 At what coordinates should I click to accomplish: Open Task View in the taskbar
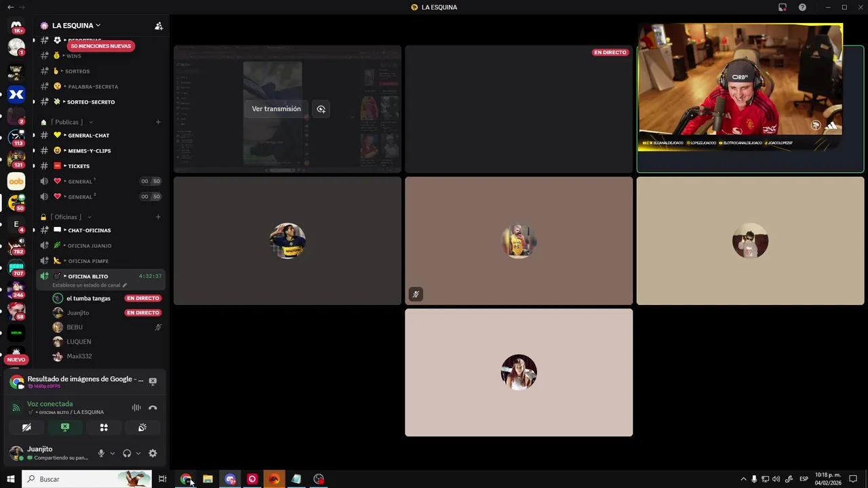(163, 479)
